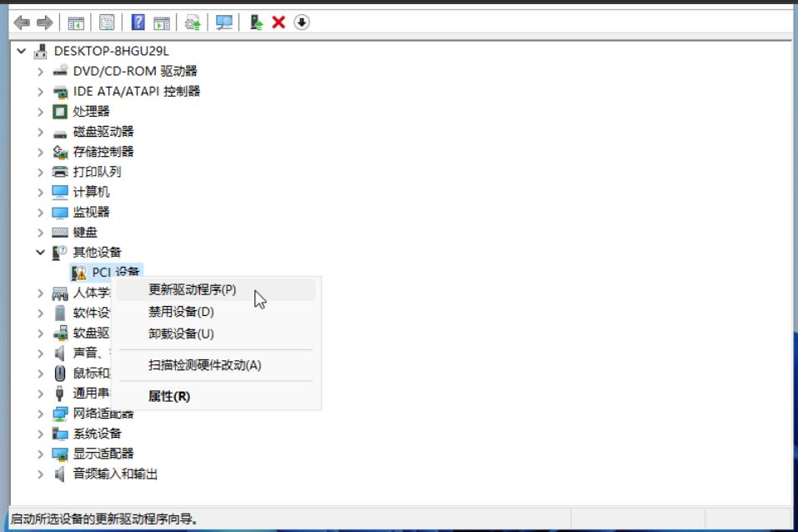Select the 音频输入和输出 tree item

(x=115, y=474)
